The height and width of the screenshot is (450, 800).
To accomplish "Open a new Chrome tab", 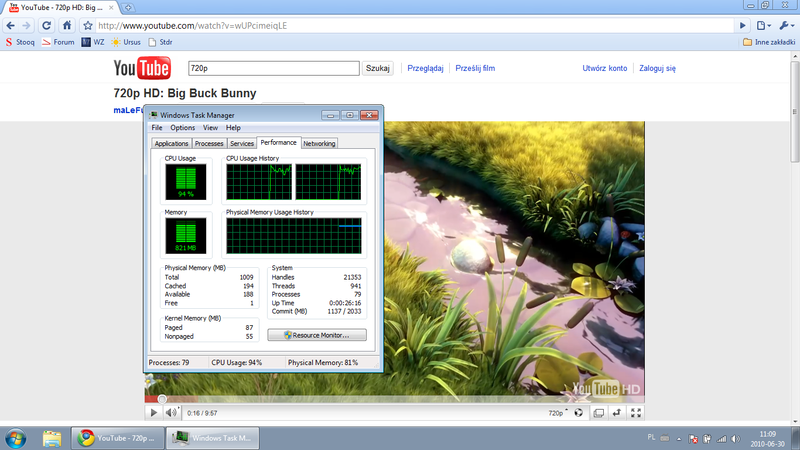I will tap(128, 8).
